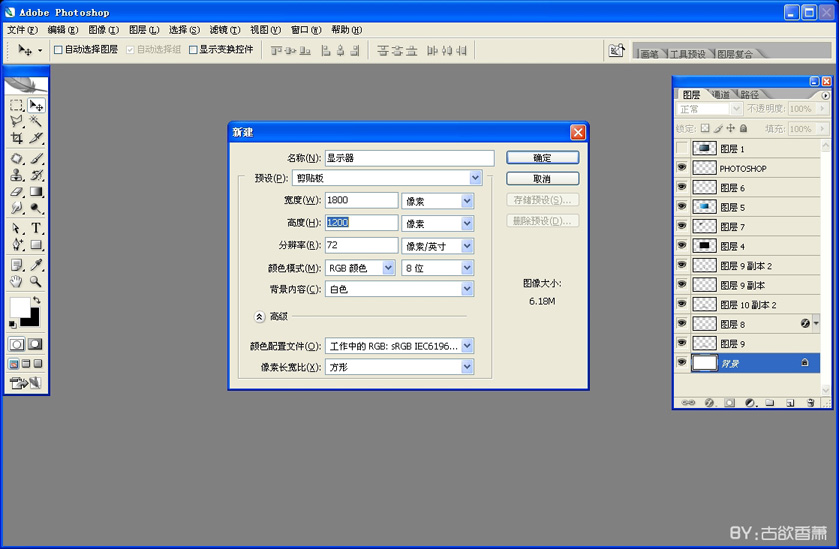Image resolution: width=839 pixels, height=549 pixels.
Task: Add layer mask icon in Layers panel
Action: click(729, 402)
